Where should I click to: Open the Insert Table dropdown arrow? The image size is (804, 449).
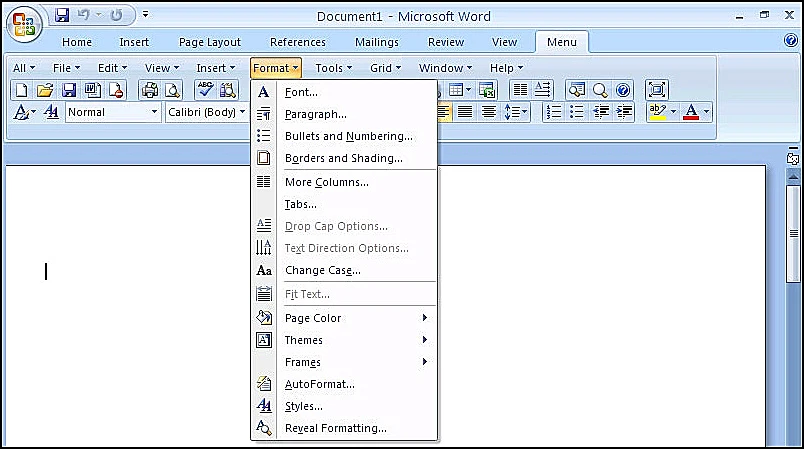tap(468, 90)
